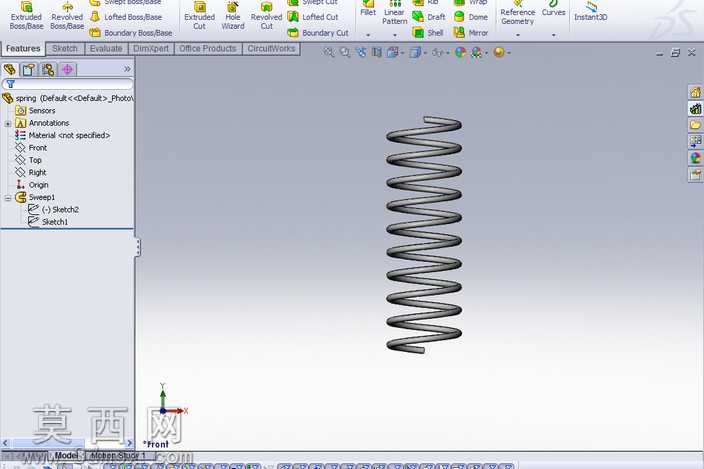Apply the Dome feature
Screen dimensions: 704x469
[471, 17]
